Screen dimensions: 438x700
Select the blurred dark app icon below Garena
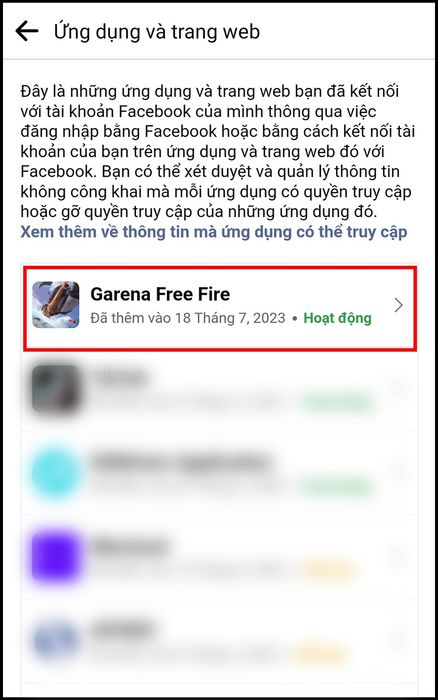tap(56, 388)
